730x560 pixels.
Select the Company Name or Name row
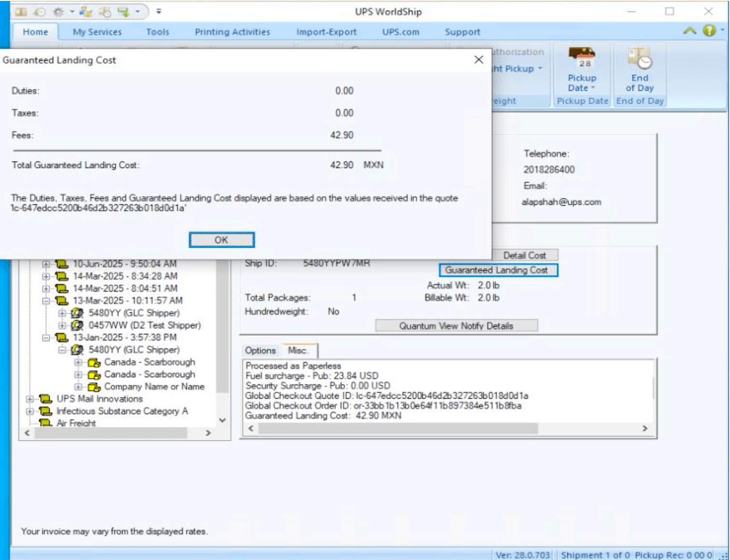[x=154, y=387]
